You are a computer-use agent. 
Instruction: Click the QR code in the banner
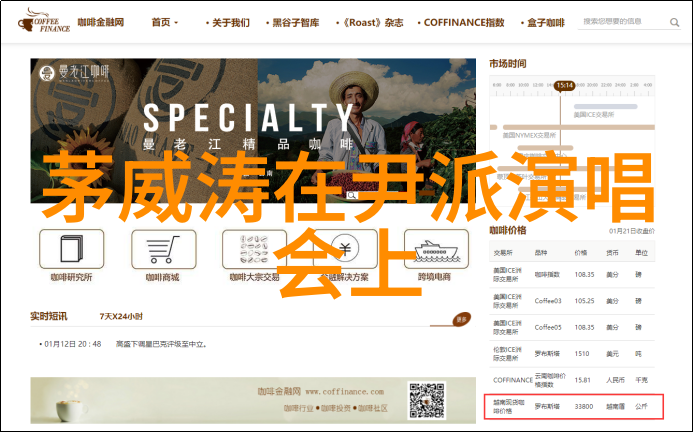pyautogui.click(x=426, y=402)
